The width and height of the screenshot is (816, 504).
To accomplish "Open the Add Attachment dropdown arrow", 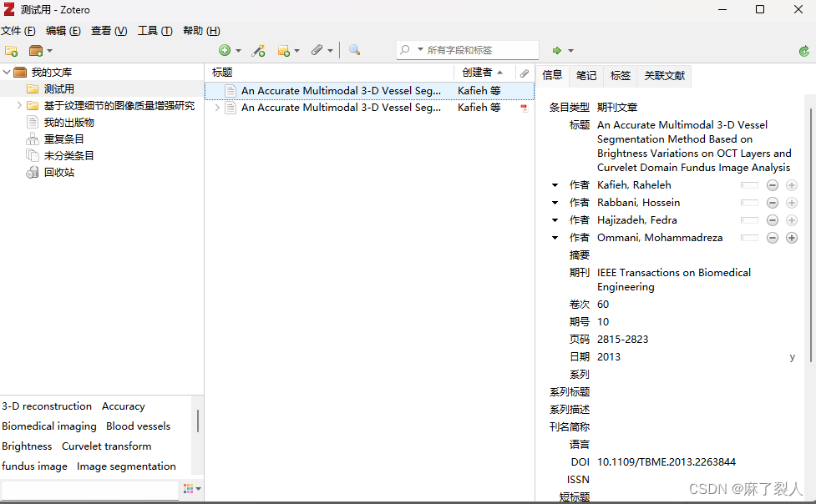I will click(330, 50).
